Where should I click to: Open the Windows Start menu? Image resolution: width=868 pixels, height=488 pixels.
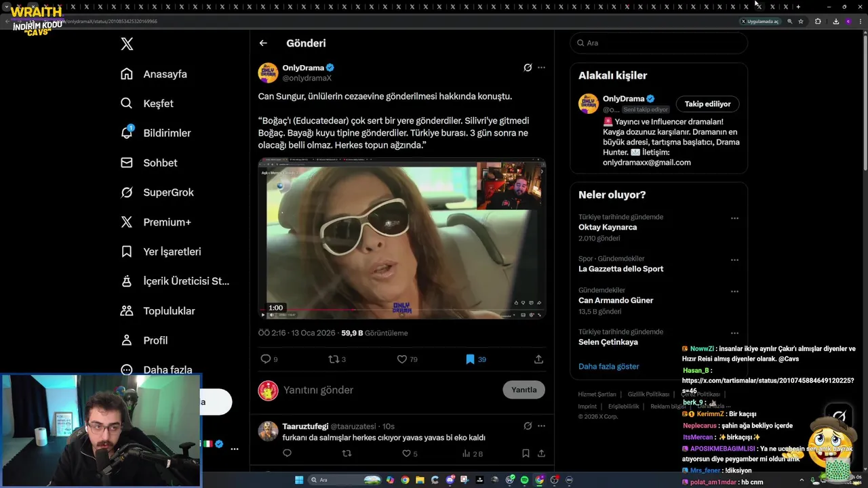pos(298,480)
